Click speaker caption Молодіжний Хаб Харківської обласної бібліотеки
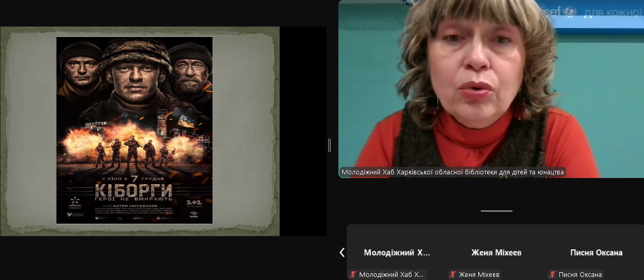The width and height of the screenshot is (644, 280). click(453, 172)
